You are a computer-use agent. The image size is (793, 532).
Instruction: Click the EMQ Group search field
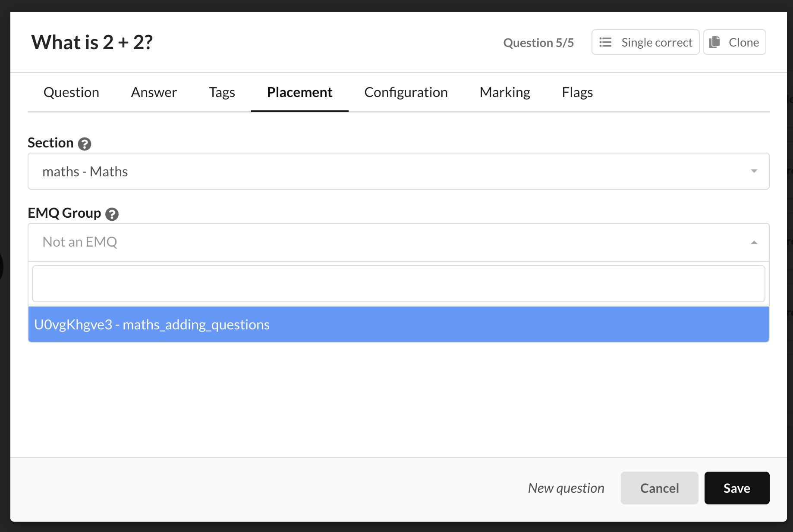[x=398, y=284]
